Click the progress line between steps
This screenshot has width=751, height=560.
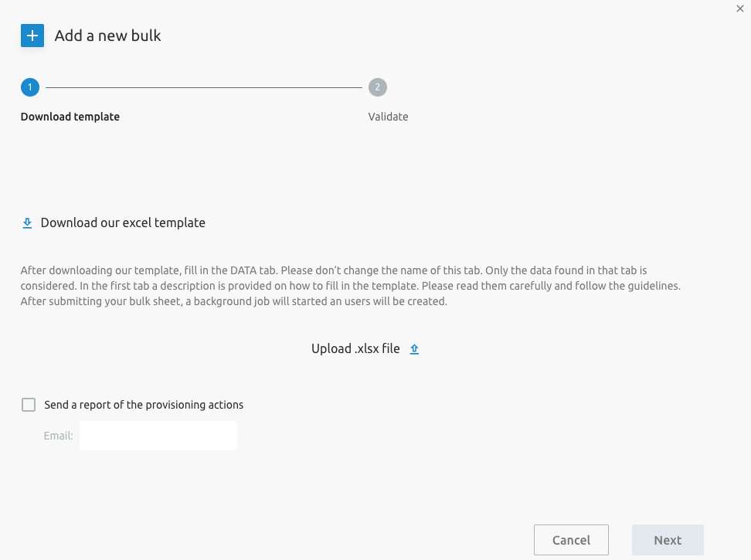click(x=203, y=87)
